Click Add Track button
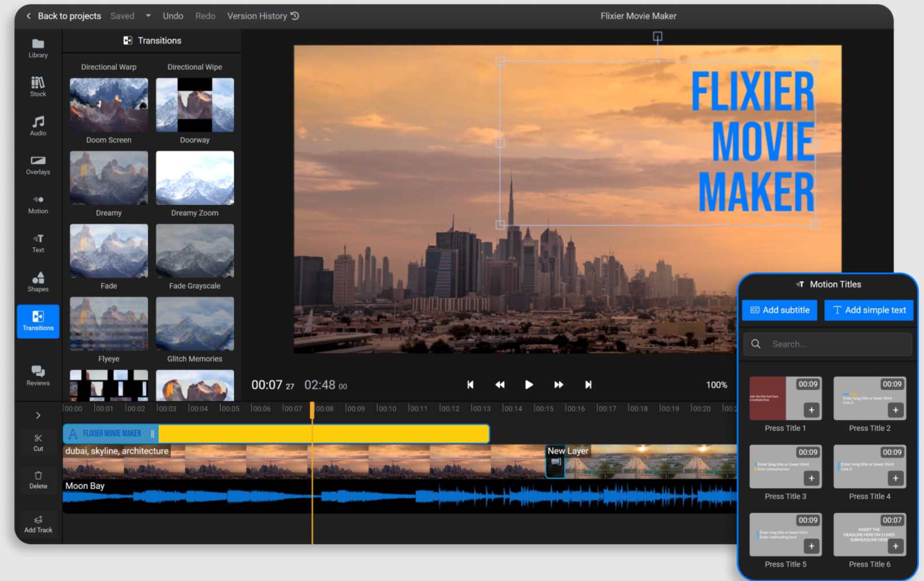The image size is (924, 581). pos(38,524)
